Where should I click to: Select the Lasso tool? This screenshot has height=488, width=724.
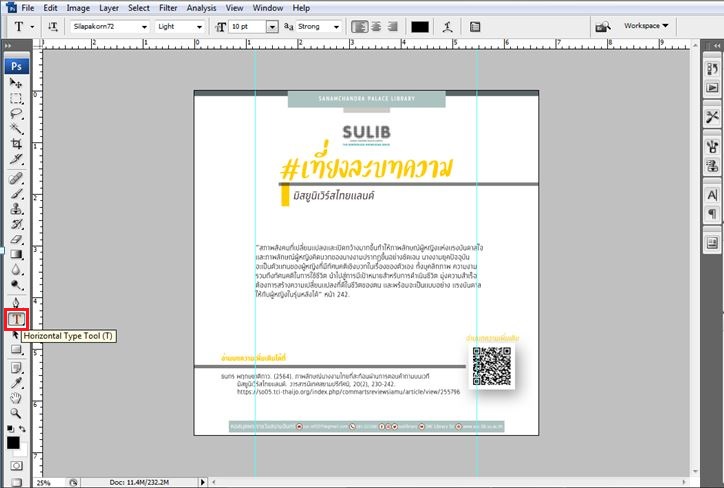pyautogui.click(x=16, y=114)
